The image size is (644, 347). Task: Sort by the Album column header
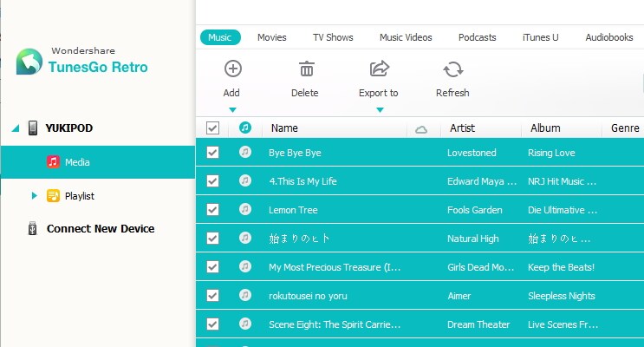click(x=545, y=128)
